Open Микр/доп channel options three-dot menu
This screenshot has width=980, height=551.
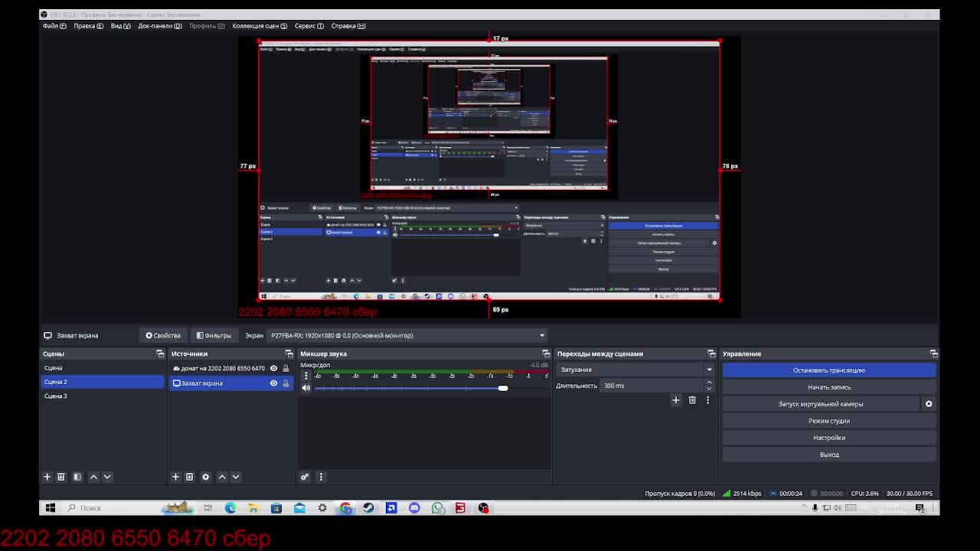306,376
